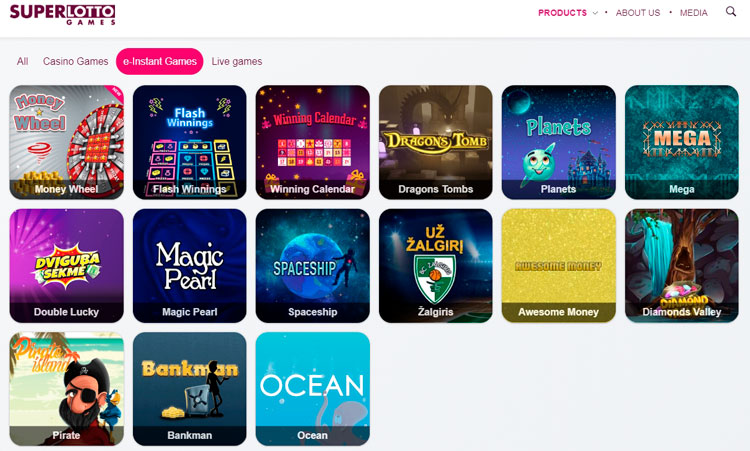Go to the Media menu item
The height and width of the screenshot is (451, 750).
point(694,13)
